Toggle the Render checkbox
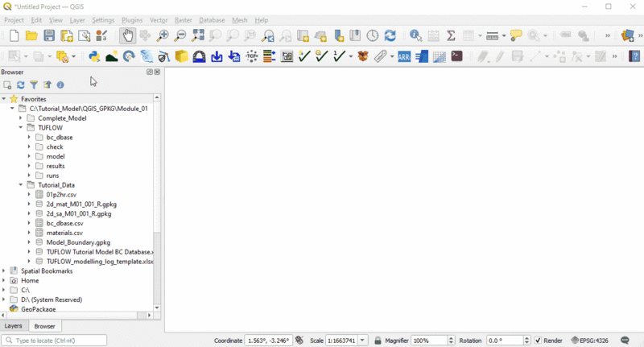Viewport: 644px width, 347px height. coord(539,341)
